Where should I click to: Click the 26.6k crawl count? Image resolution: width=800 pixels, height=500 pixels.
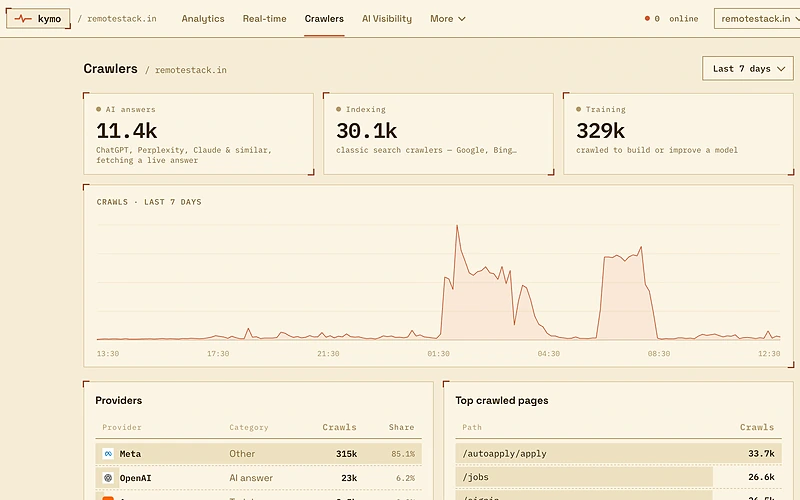click(761, 477)
